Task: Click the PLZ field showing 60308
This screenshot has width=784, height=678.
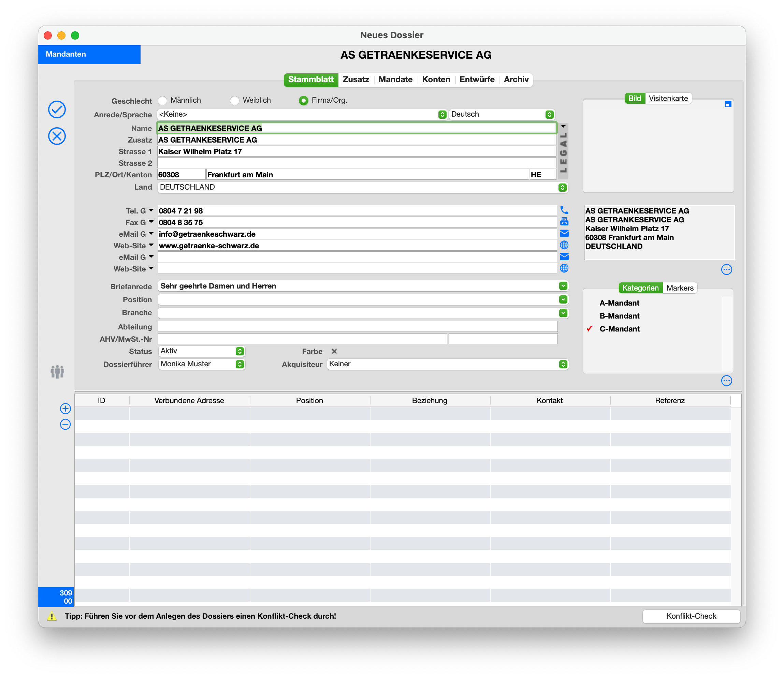Action: coord(181,175)
